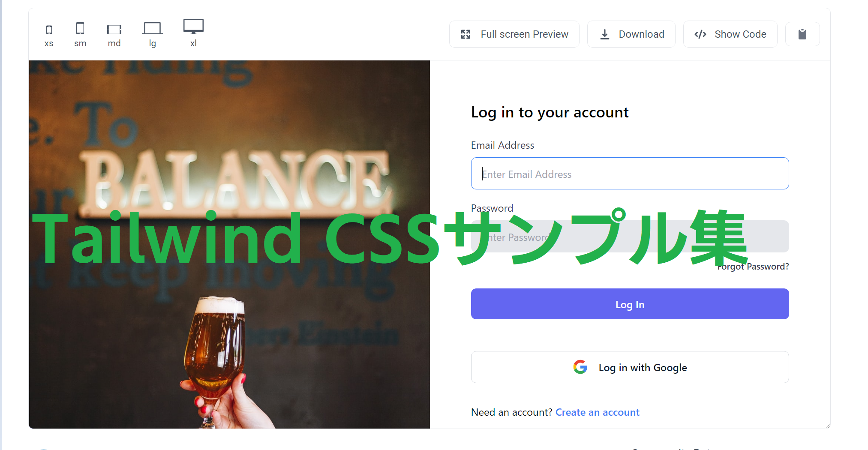Toggle Show Code view
Viewport: 868px width, 450px height.
730,34
